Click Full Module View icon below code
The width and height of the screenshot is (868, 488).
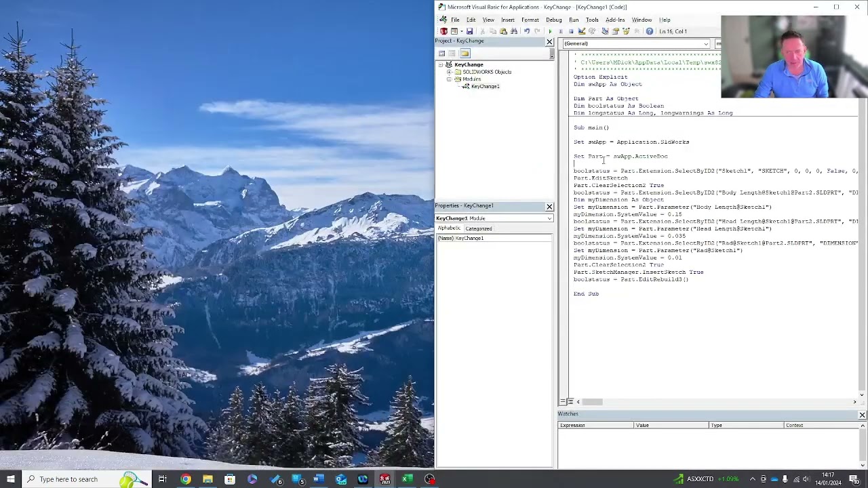click(x=570, y=402)
